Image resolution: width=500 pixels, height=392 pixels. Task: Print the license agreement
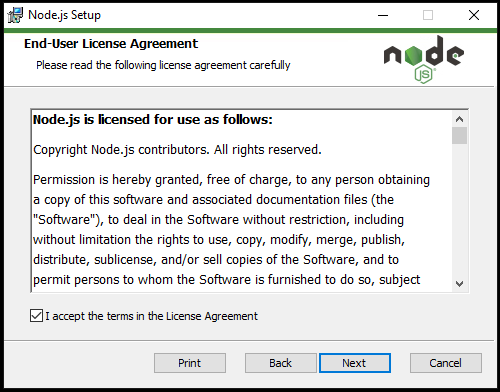[x=190, y=363]
